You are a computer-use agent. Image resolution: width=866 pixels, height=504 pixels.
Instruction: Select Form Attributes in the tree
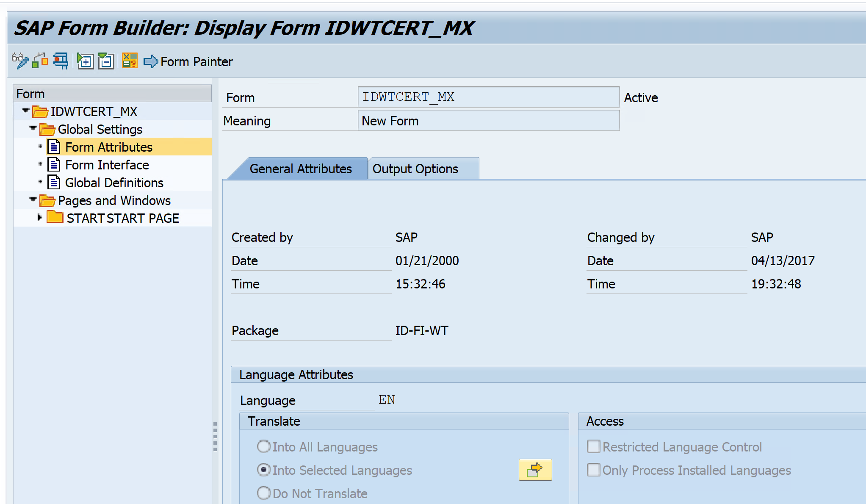(109, 147)
